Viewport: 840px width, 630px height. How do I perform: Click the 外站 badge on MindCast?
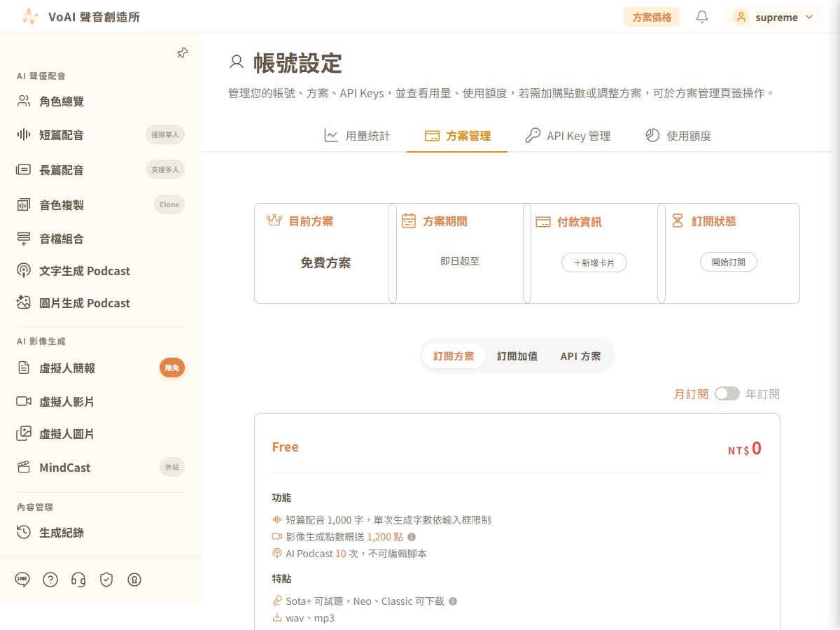coord(172,467)
